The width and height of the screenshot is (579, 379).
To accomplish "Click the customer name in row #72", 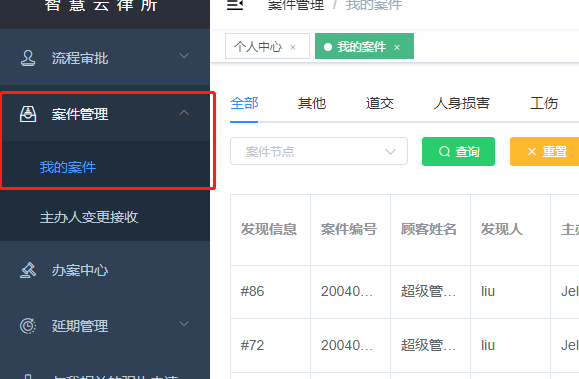I will point(428,345).
